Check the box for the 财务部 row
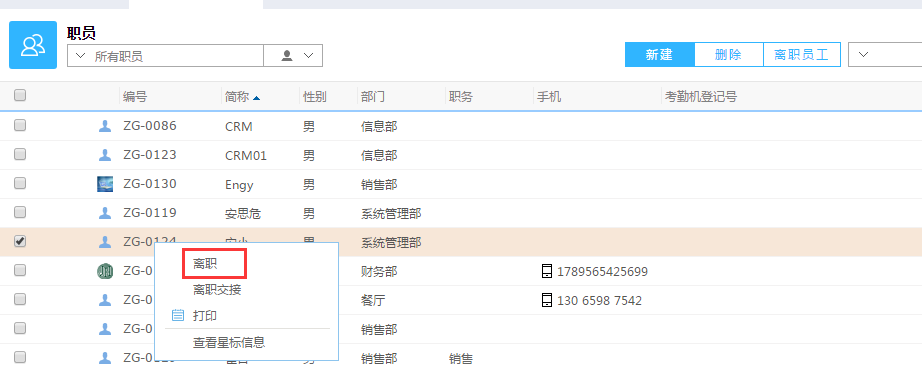The width and height of the screenshot is (922, 368). click(20, 270)
